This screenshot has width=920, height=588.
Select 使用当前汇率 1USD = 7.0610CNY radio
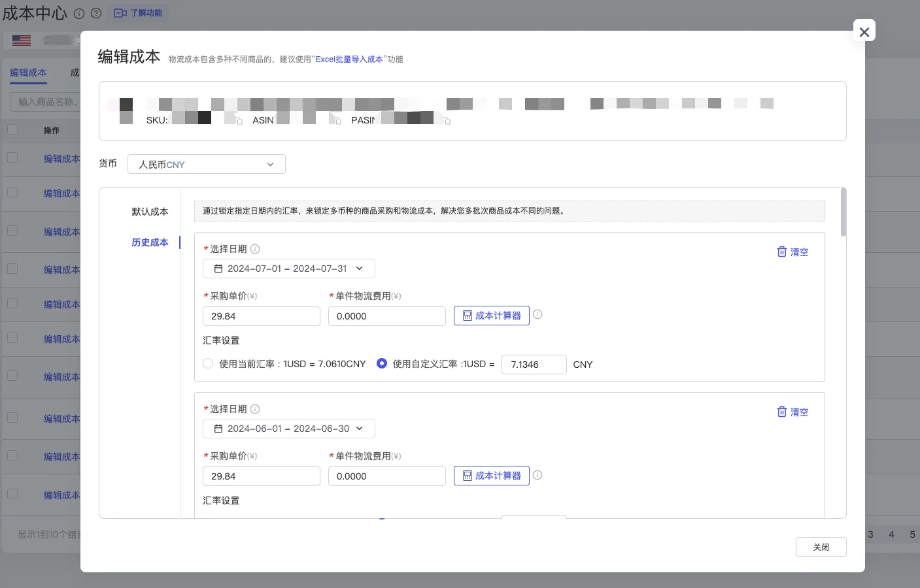208,363
